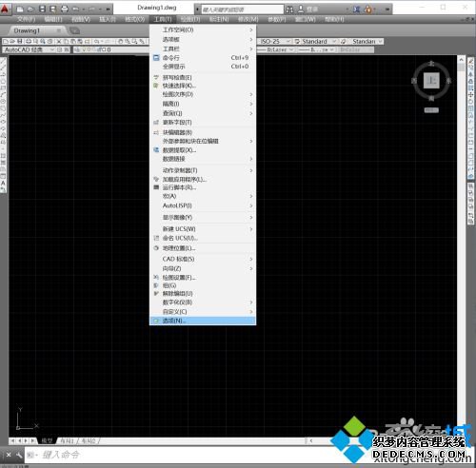Click the Save icon in quick access toolbar
The width and height of the screenshot is (476, 468).
42,10
